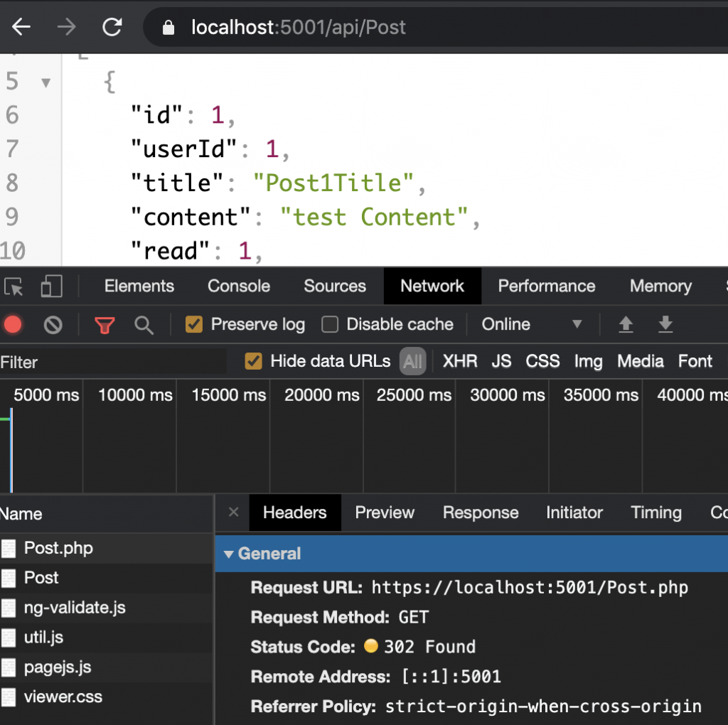Click the Filter text field
This screenshot has width=728, height=725.
113,362
